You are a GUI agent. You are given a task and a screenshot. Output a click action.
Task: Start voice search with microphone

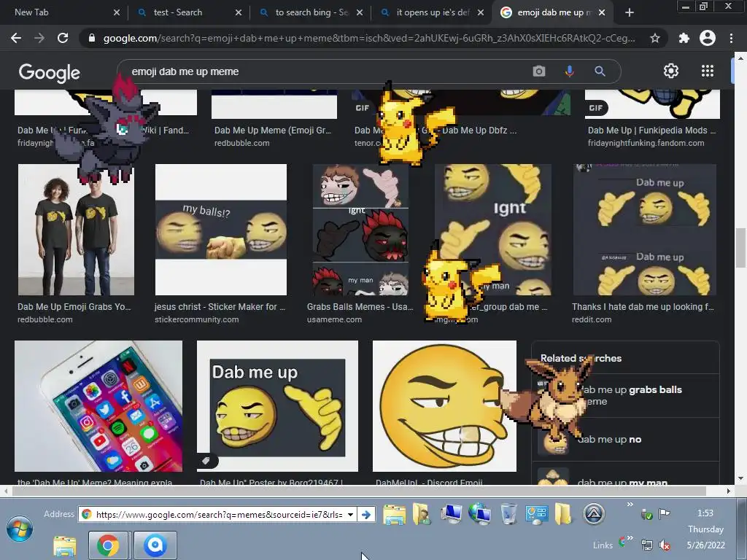point(569,71)
